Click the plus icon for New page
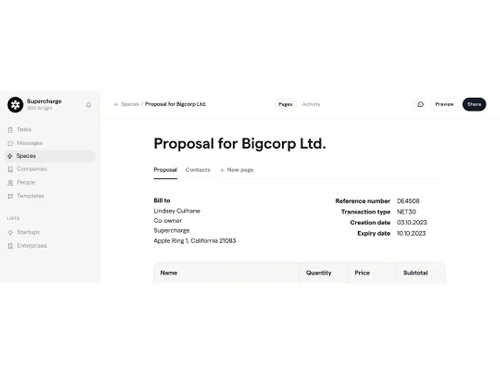 click(x=222, y=170)
